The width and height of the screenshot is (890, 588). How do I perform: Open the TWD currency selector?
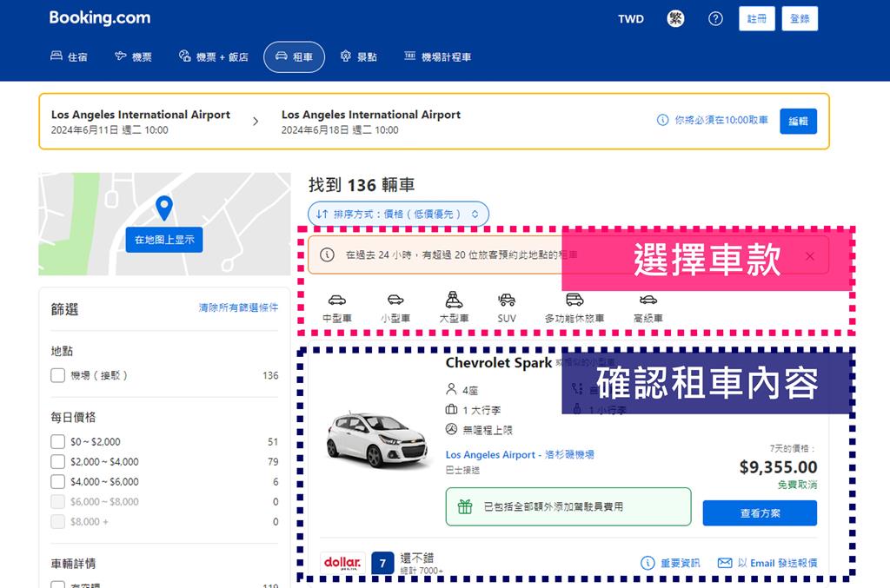631,19
